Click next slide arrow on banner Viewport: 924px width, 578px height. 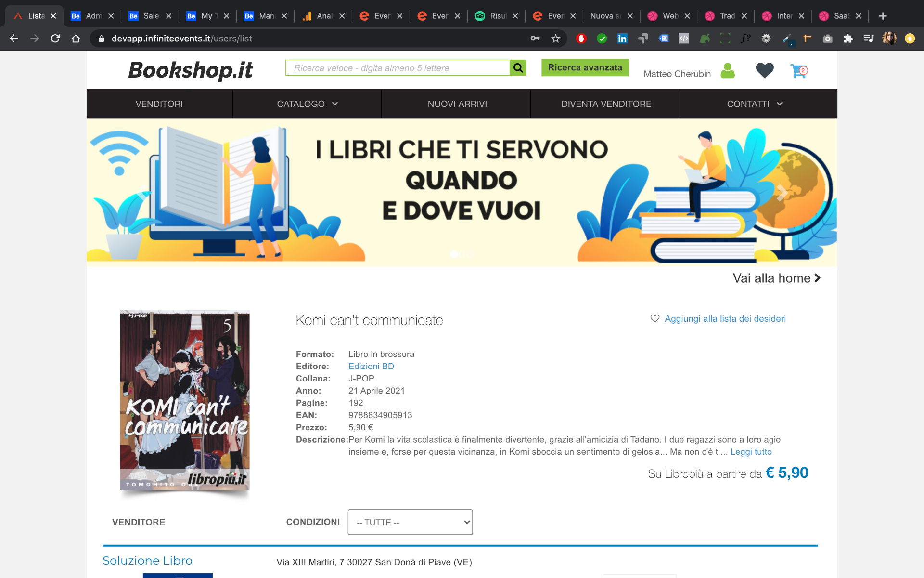coord(782,193)
